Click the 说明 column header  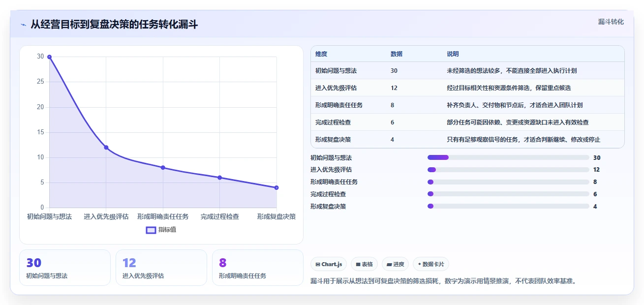click(453, 54)
